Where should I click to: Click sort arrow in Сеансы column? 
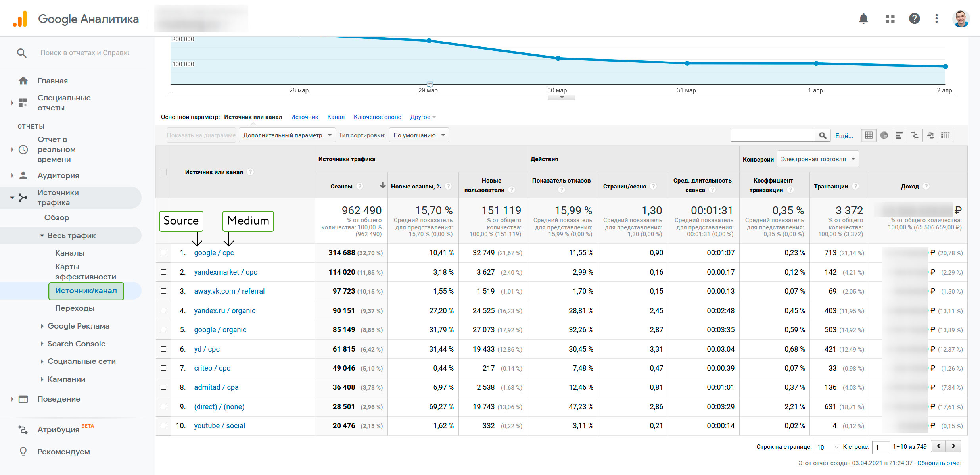coord(383,185)
